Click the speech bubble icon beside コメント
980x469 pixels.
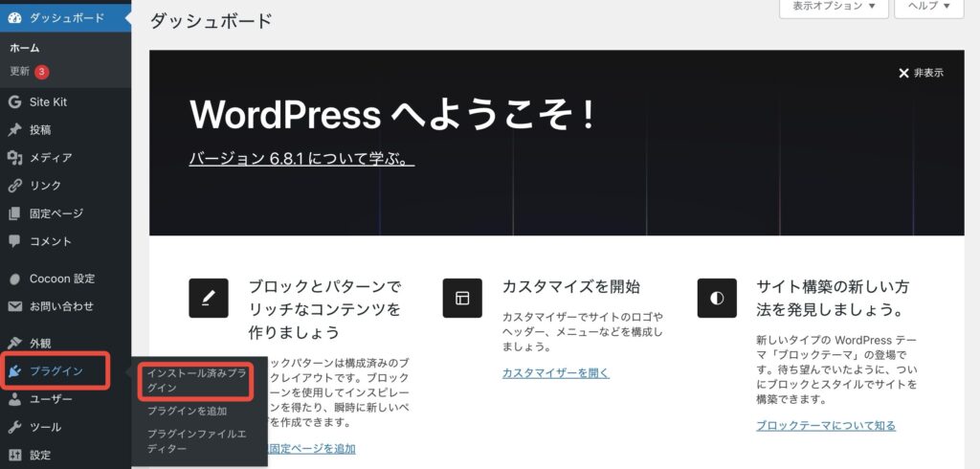point(14,241)
